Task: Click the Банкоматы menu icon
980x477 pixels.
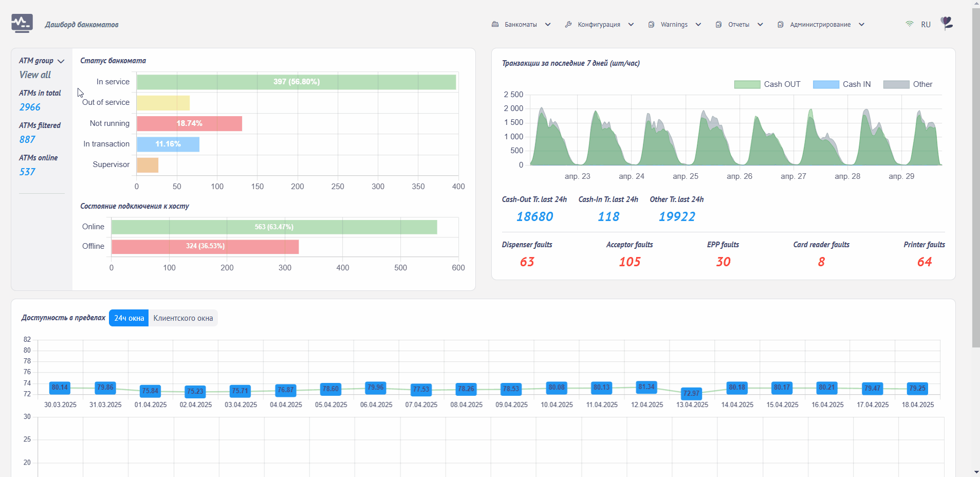Action: [x=495, y=24]
